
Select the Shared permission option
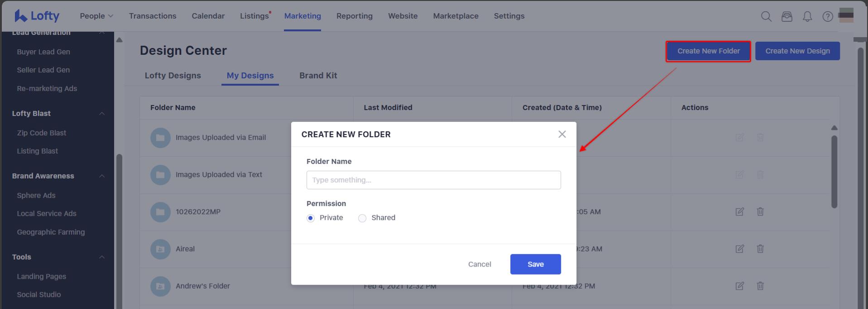click(x=362, y=218)
